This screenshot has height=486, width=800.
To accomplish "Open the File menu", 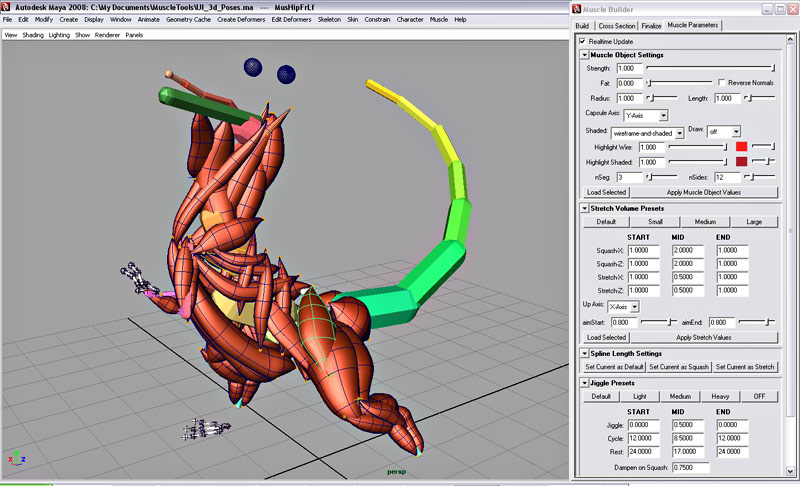I will pos(7,19).
